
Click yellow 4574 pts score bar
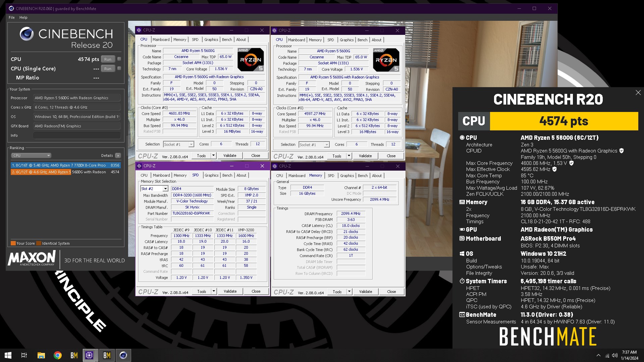564,121
